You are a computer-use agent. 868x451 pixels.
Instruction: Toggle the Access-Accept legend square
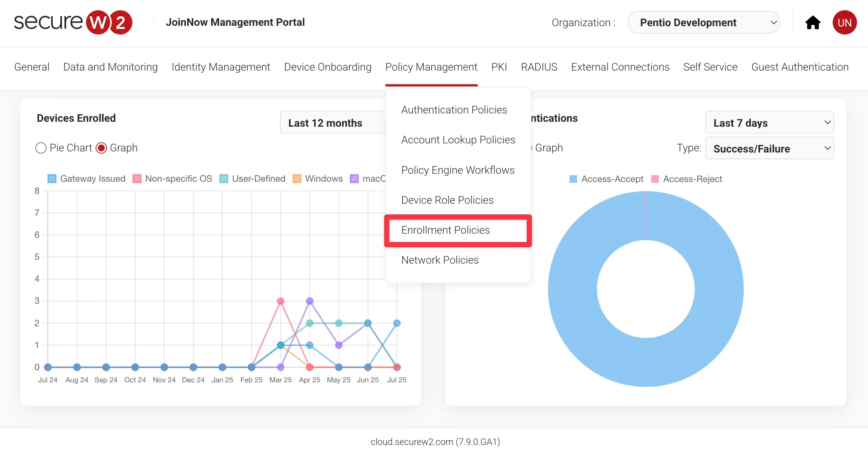coord(573,179)
